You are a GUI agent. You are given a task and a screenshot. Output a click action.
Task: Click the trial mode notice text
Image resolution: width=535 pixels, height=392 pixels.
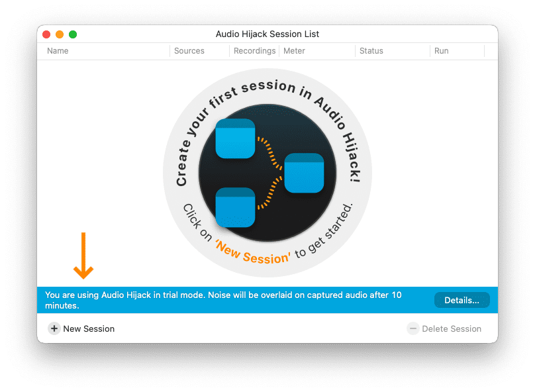[x=223, y=300]
